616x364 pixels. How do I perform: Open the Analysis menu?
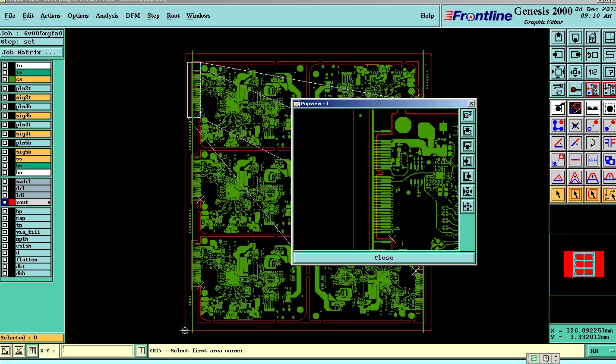(107, 16)
